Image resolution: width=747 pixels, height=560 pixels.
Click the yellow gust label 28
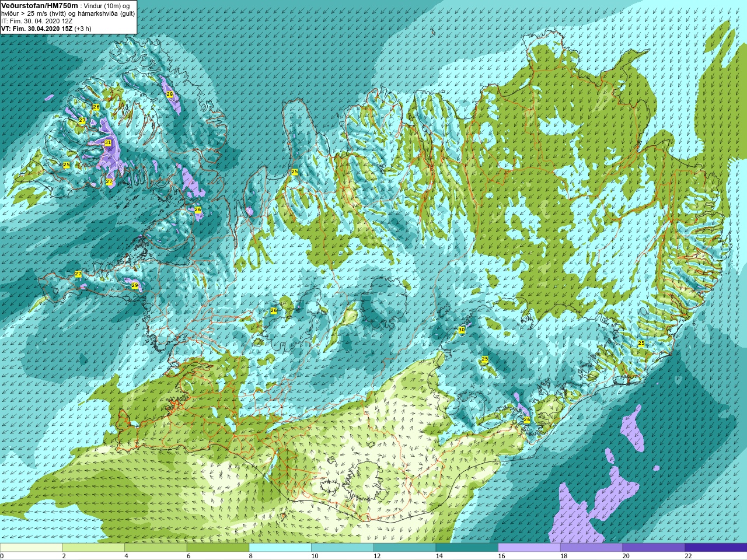pos(170,94)
